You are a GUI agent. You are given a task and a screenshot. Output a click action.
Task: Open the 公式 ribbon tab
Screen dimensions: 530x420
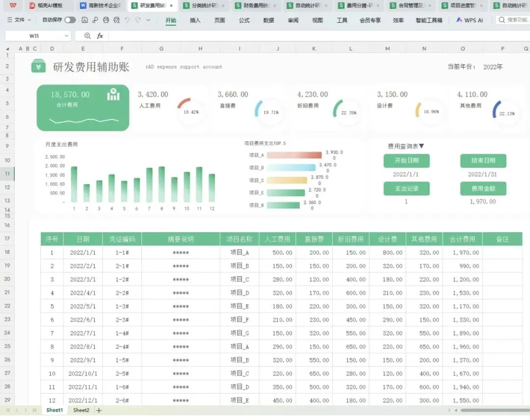(244, 20)
